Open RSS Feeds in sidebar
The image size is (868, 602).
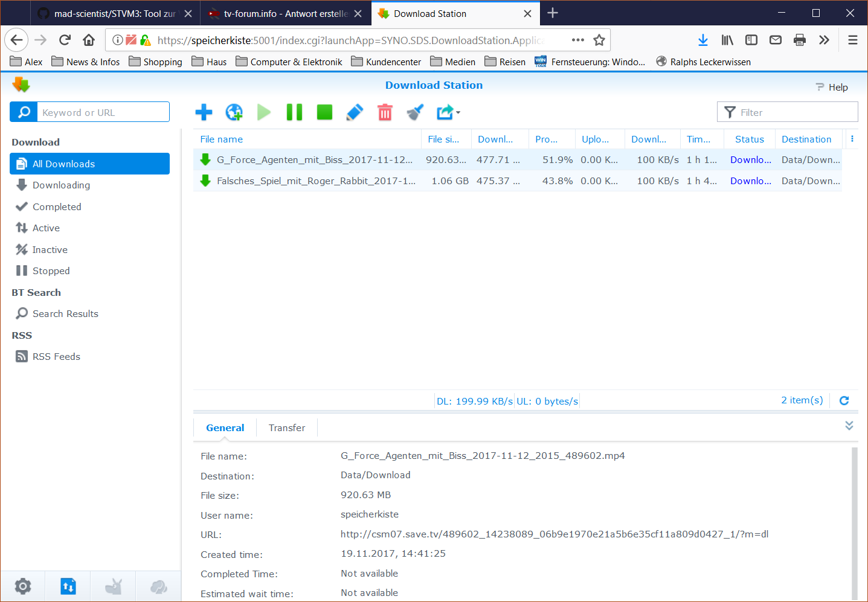point(56,356)
